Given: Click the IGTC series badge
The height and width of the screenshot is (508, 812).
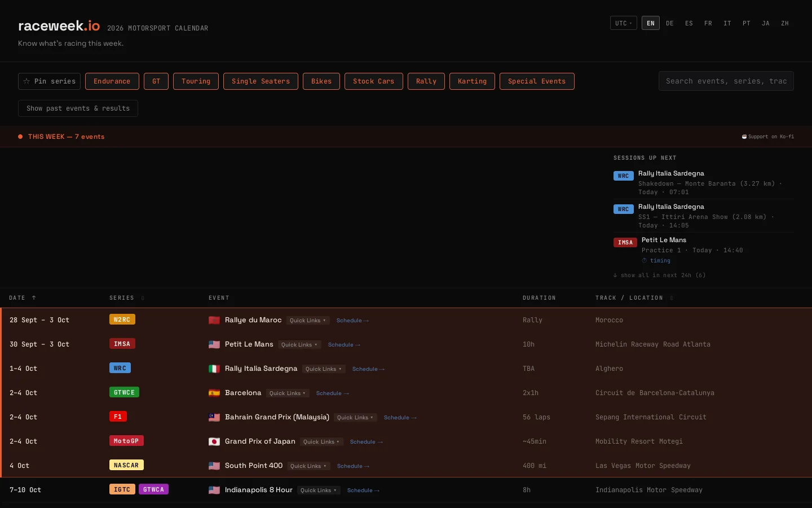Looking at the screenshot, I should [x=122, y=489].
